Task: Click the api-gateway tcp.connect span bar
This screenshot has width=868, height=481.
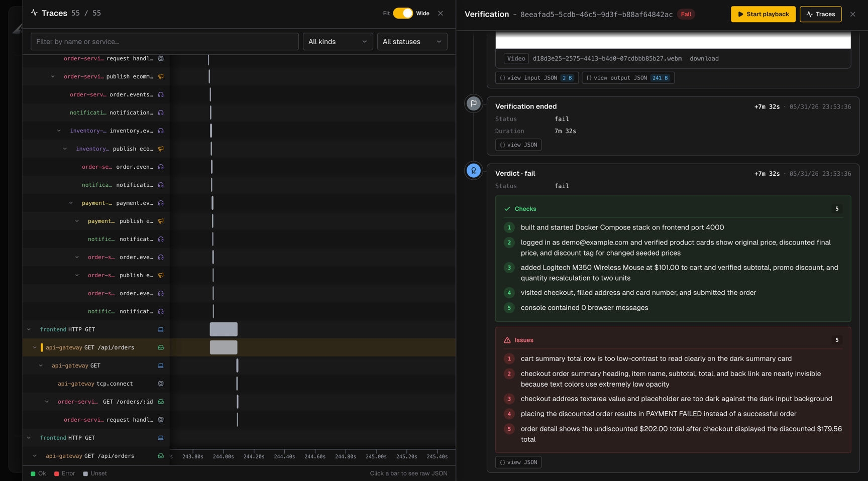Action: [237, 384]
